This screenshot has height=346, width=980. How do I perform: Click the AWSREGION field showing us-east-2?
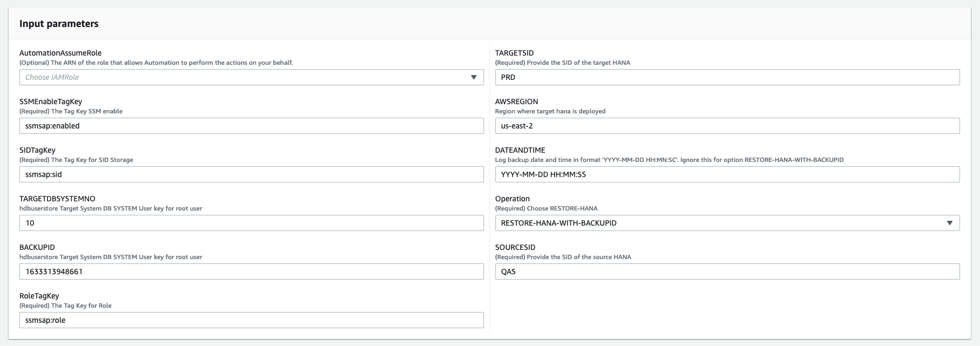click(x=727, y=126)
